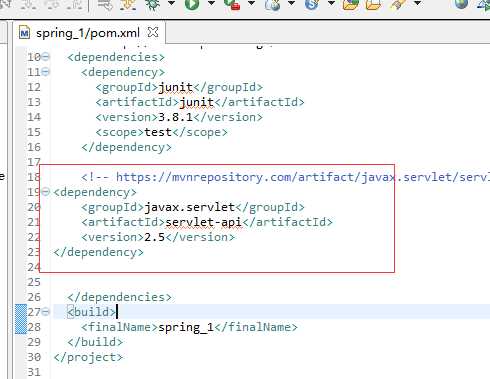Open the Debug configurations dropdown arrow
490x379 pixels.
172,4
